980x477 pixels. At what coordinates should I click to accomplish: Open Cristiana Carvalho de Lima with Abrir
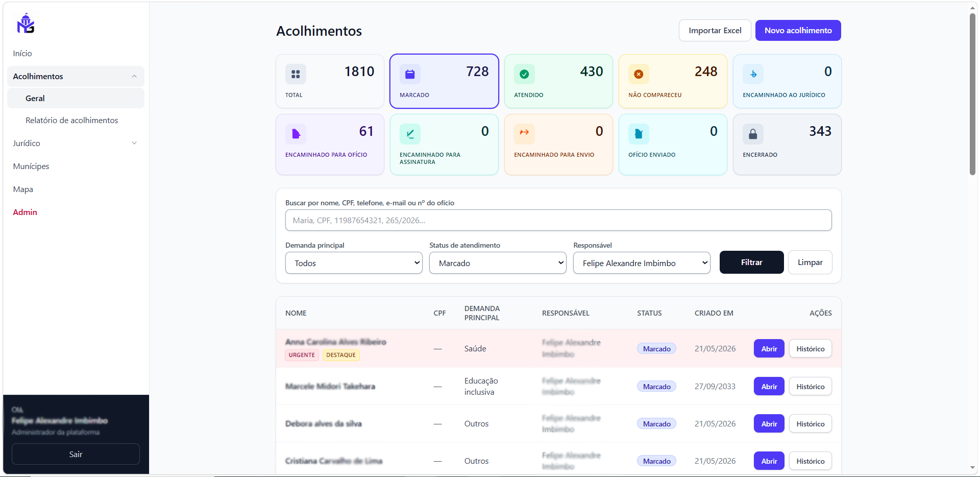click(769, 461)
